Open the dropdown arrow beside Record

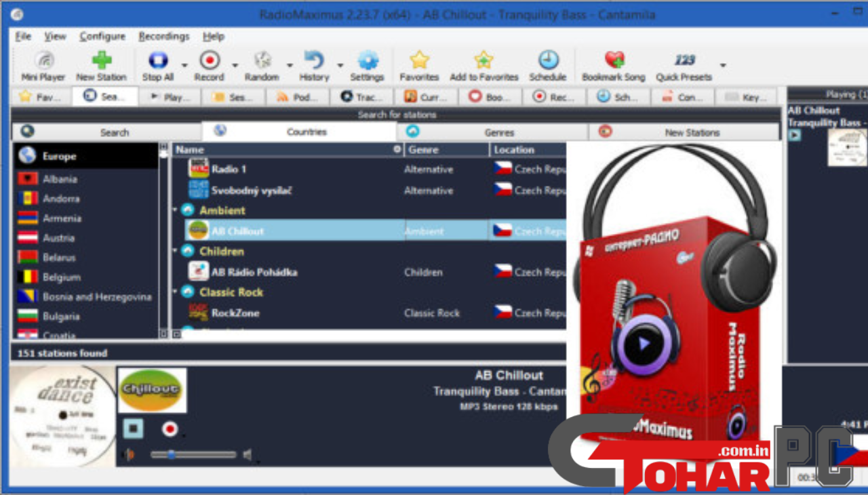point(235,66)
